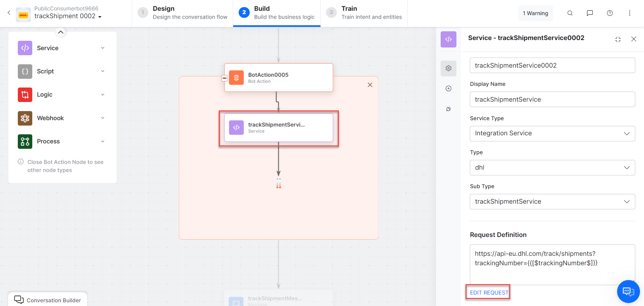The image size is (644, 306).
Task: Click the Display Name input field
Action: [552, 100]
